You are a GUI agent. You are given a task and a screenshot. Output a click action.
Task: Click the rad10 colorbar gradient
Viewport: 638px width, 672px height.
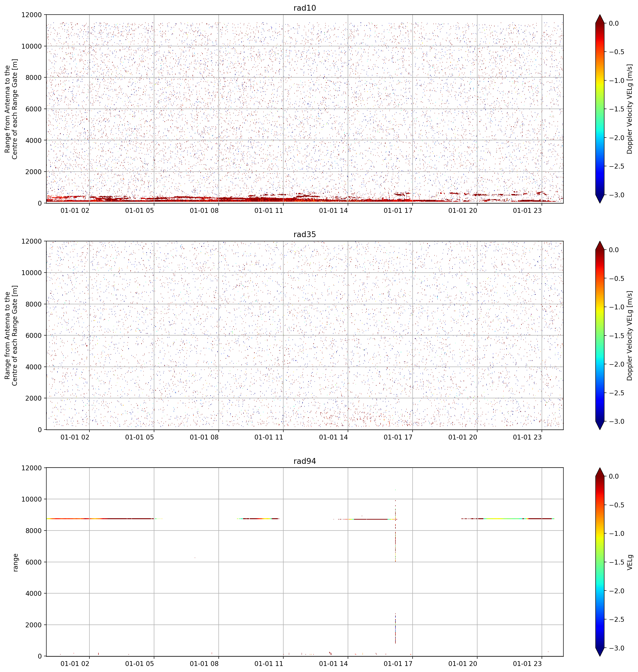[600, 109]
